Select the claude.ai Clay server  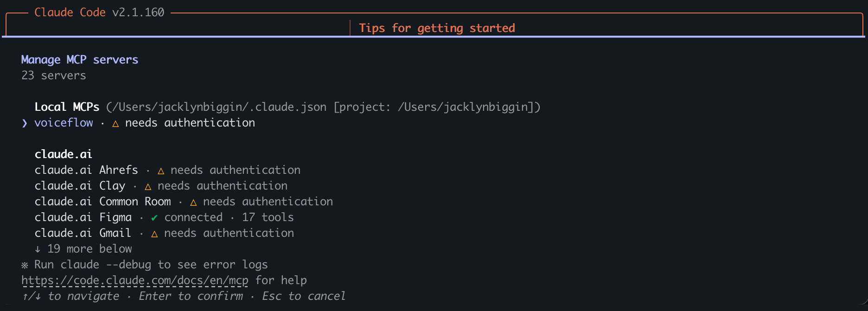point(161,186)
